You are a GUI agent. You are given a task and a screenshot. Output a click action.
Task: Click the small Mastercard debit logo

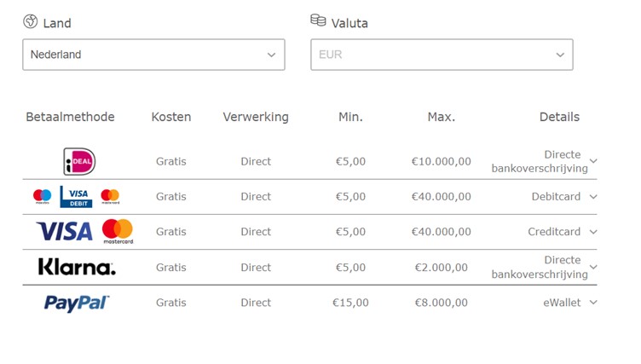coord(110,197)
